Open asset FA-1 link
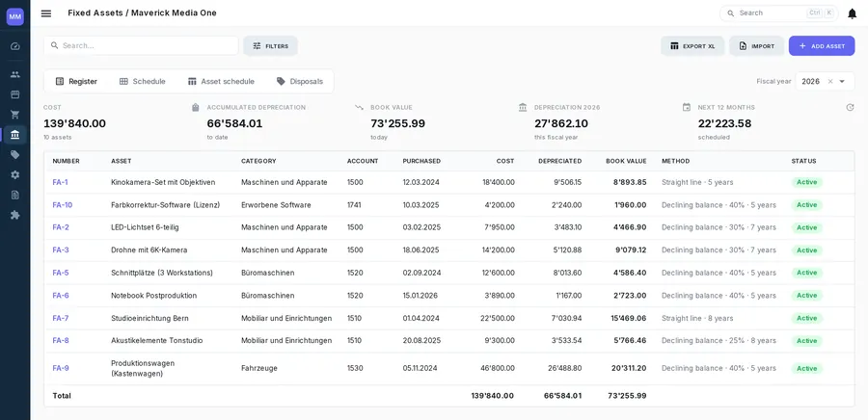The image size is (868, 420). 61,182
